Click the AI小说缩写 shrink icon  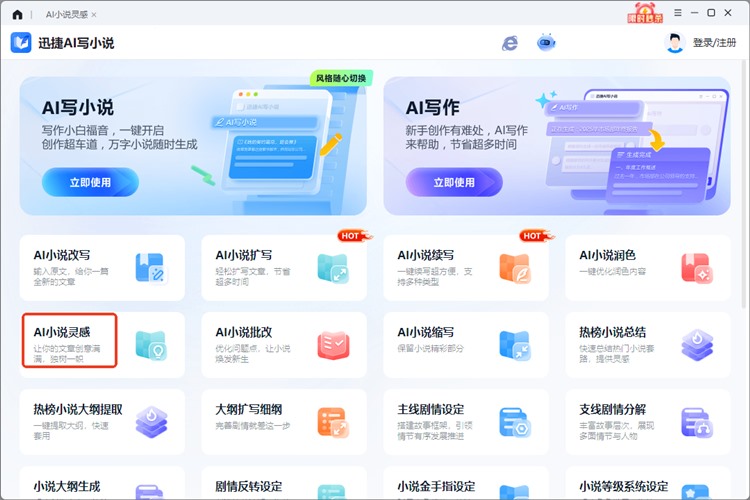tap(515, 345)
